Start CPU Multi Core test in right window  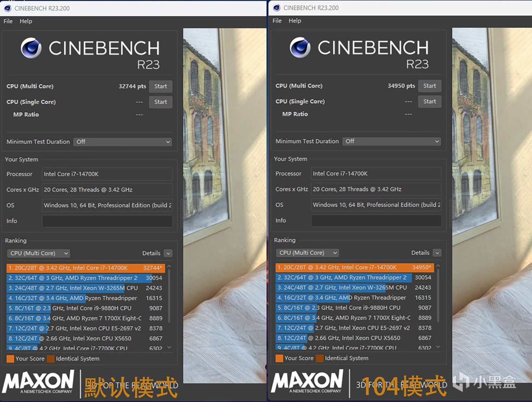point(429,86)
